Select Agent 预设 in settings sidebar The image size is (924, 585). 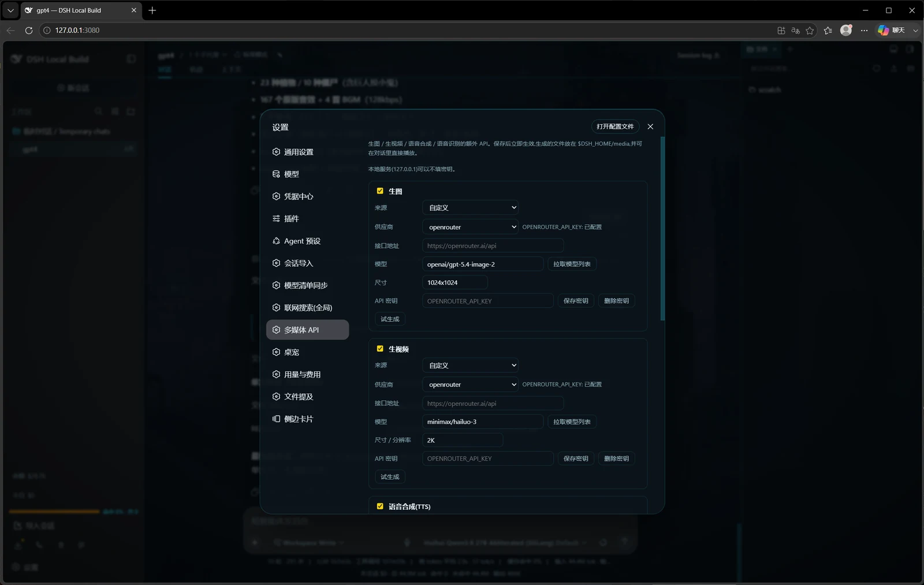tap(307, 241)
